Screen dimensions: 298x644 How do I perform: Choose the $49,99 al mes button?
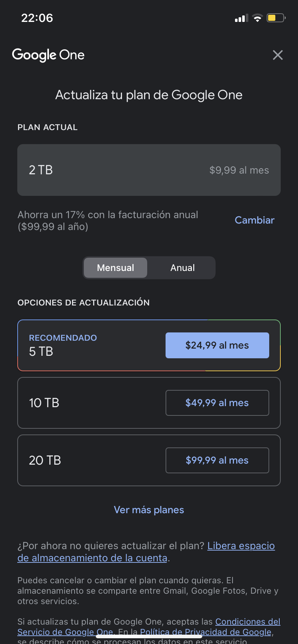tap(217, 403)
